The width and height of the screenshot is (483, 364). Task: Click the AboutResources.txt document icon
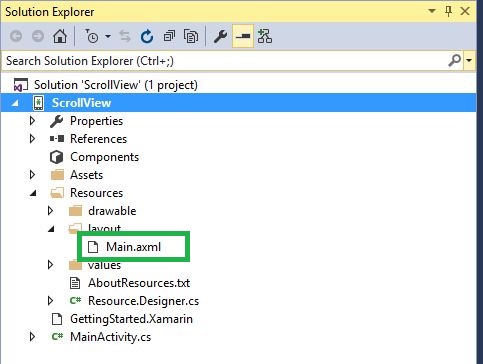[x=75, y=283]
